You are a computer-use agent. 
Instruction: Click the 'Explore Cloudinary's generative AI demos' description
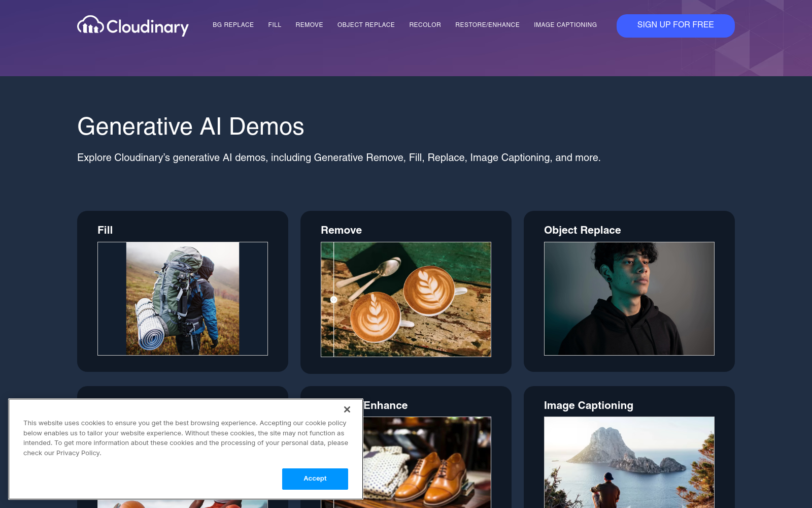tap(339, 157)
